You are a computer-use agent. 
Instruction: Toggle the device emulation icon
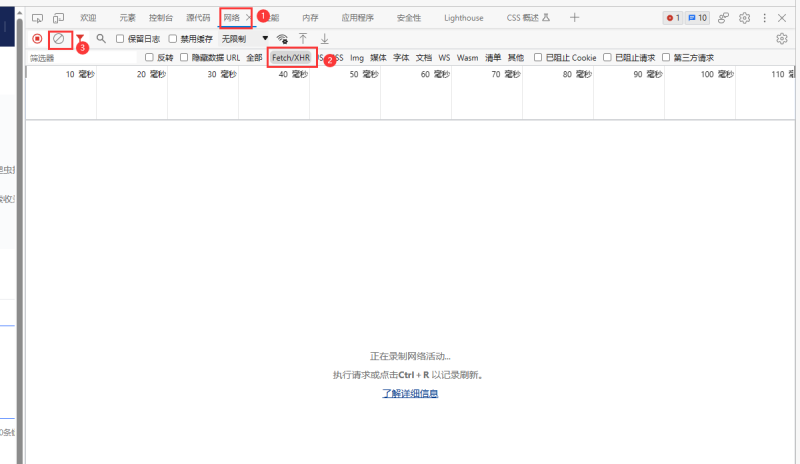59,18
